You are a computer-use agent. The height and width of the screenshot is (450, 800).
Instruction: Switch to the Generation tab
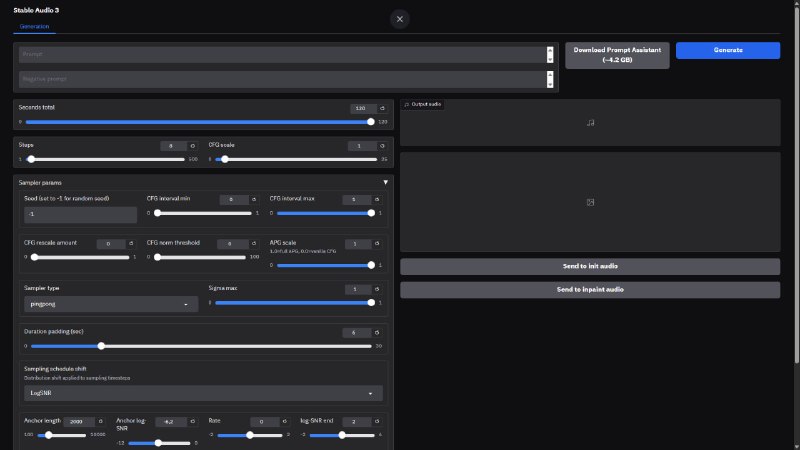coord(34,27)
